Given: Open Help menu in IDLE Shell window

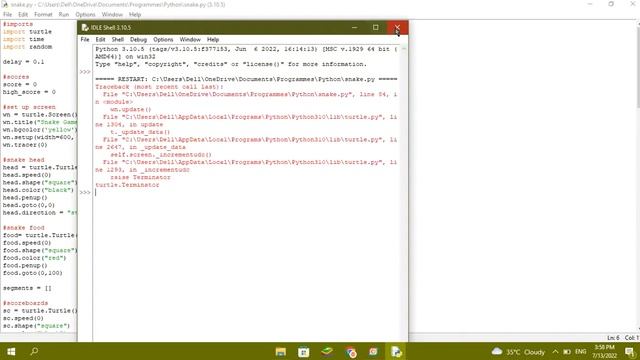Looking at the screenshot, I should (213, 40).
